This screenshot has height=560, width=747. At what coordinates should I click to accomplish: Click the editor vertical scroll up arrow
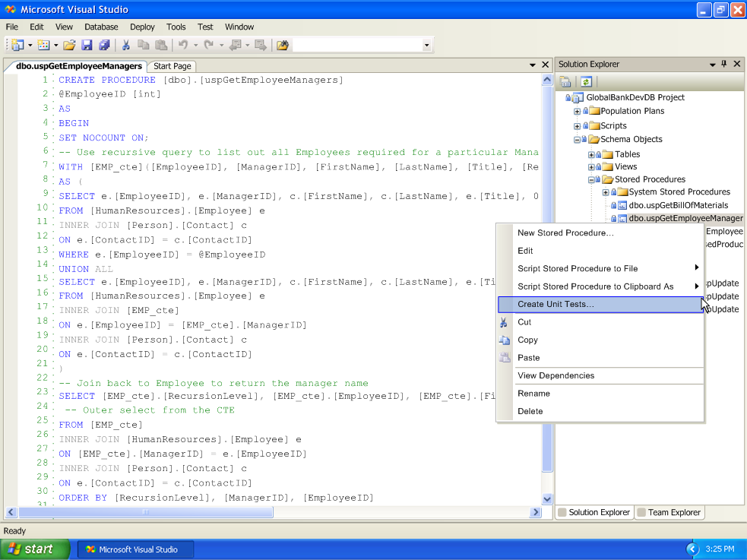tap(547, 80)
